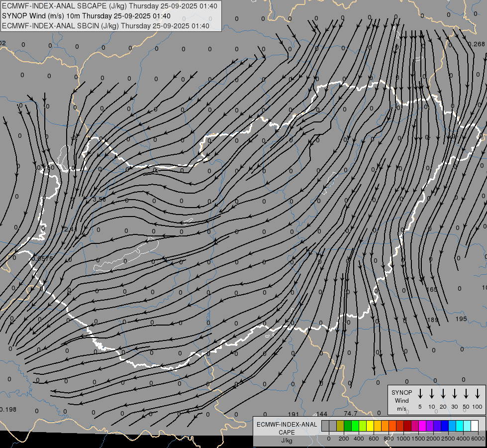This screenshot has width=487, height=448.
Task: Click the 30 m/s wind arrow in legend
Action: [454, 393]
